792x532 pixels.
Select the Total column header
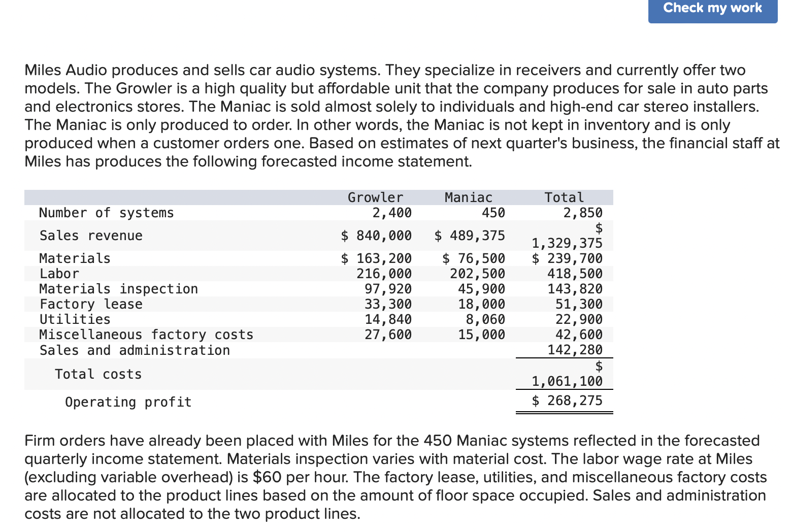pos(564,197)
